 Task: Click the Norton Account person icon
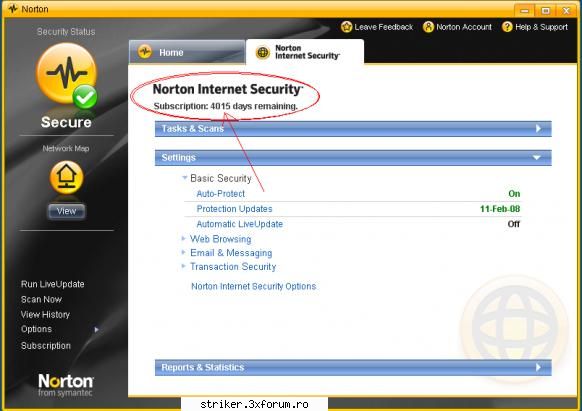click(x=428, y=27)
